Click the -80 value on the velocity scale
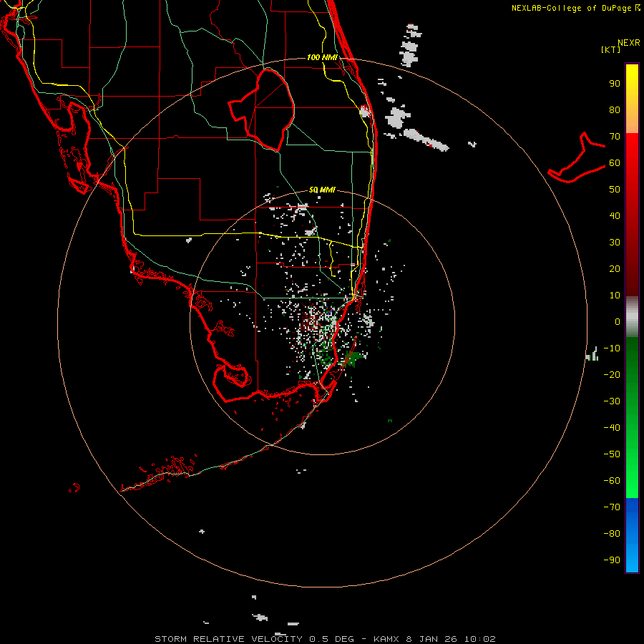This screenshot has width=644, height=644. (x=612, y=534)
